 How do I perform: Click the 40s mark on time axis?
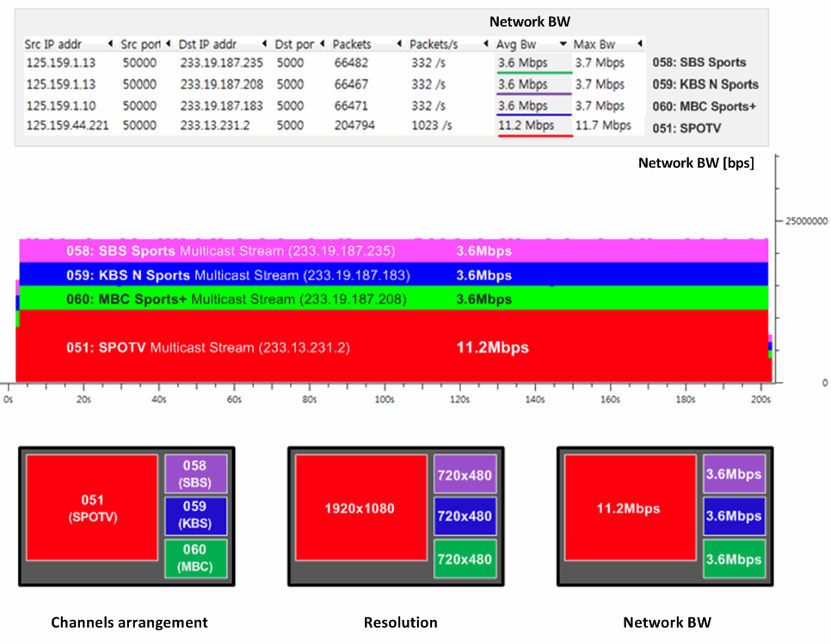[159, 399]
